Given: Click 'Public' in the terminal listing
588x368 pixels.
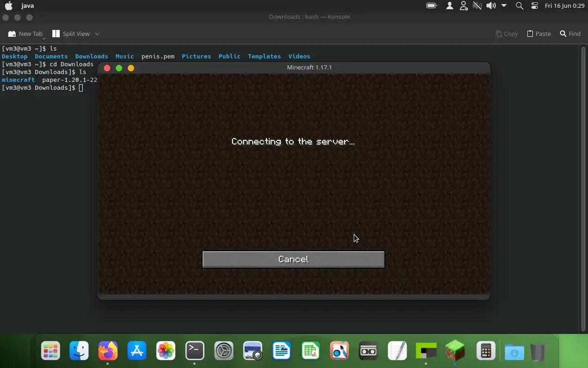Looking at the screenshot, I should pos(229,56).
